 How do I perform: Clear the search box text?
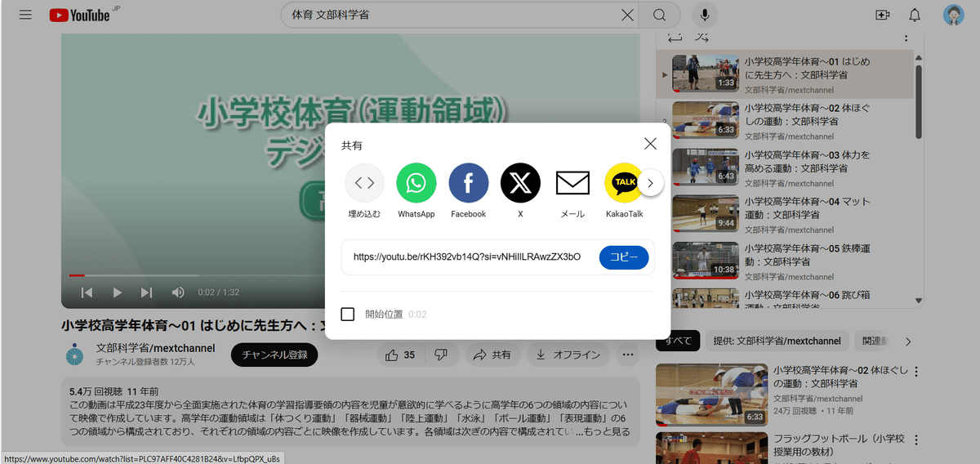tap(627, 15)
